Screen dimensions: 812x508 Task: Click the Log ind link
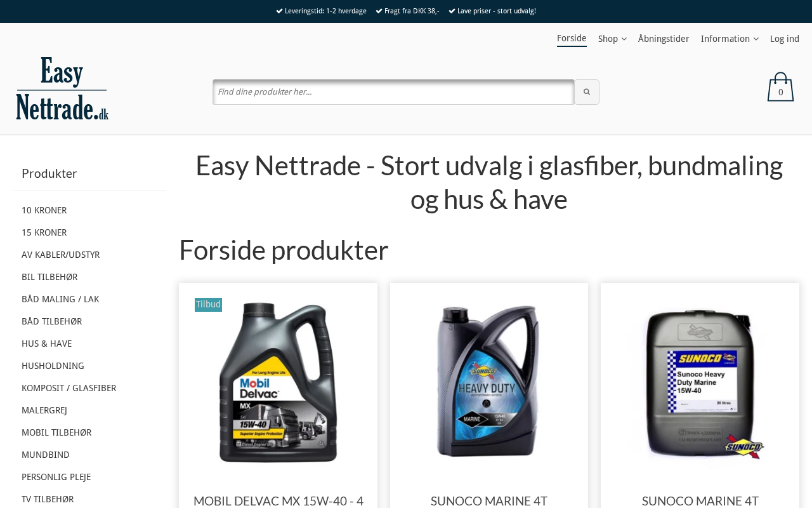pyautogui.click(x=785, y=39)
